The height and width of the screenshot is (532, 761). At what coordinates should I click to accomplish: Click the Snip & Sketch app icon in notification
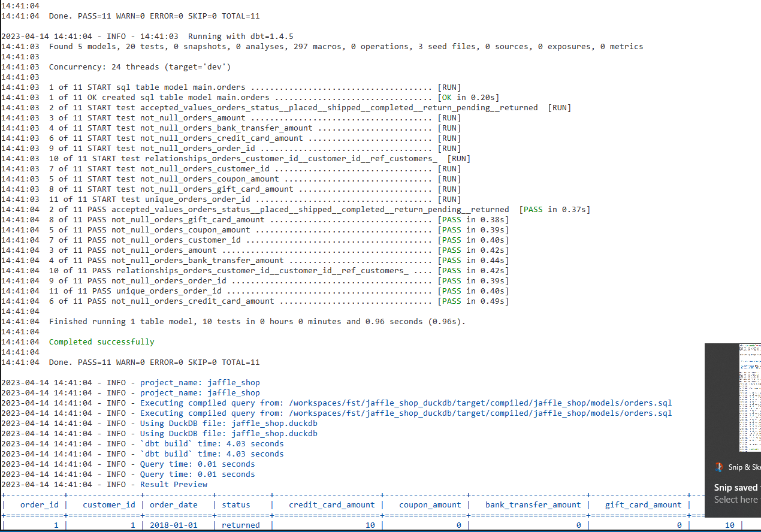(718, 467)
